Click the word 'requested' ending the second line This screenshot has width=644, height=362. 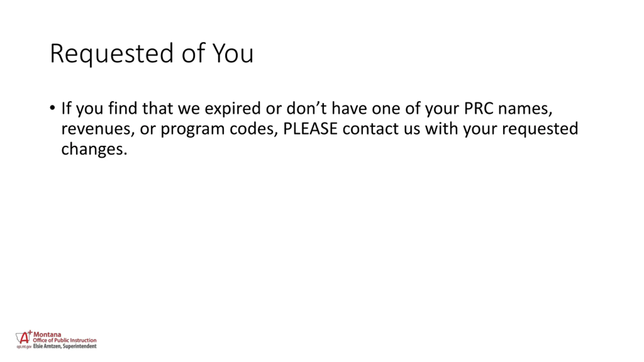tap(540, 129)
